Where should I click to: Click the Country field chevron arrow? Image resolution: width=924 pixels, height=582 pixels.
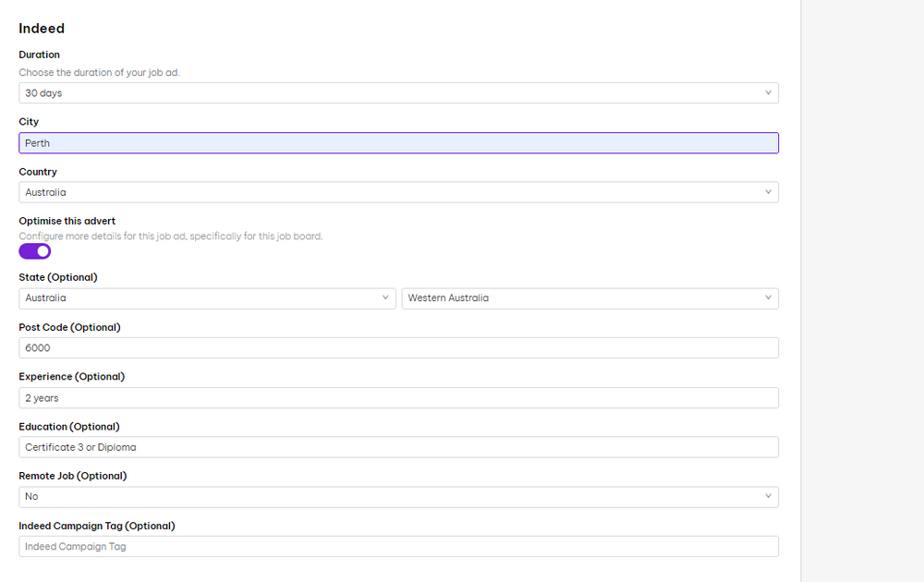(767, 192)
